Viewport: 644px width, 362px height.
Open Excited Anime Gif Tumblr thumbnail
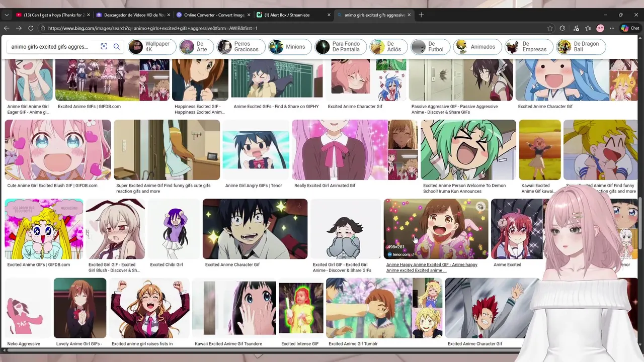tap(369, 308)
